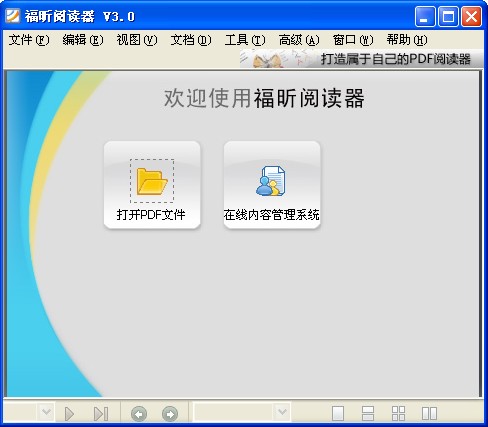Expand the page number dropdown
The width and height of the screenshot is (488, 427).
(x=46, y=412)
